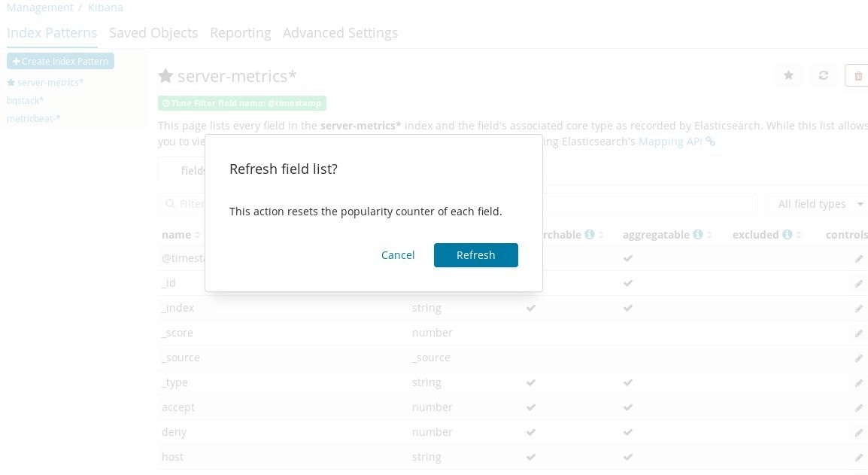Click the sort arrows beside name header

click(x=197, y=236)
